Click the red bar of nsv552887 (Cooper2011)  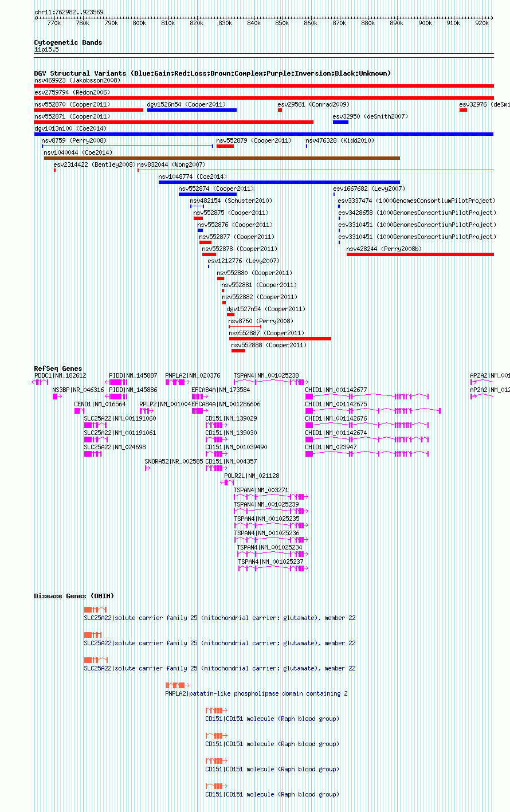tap(280, 339)
